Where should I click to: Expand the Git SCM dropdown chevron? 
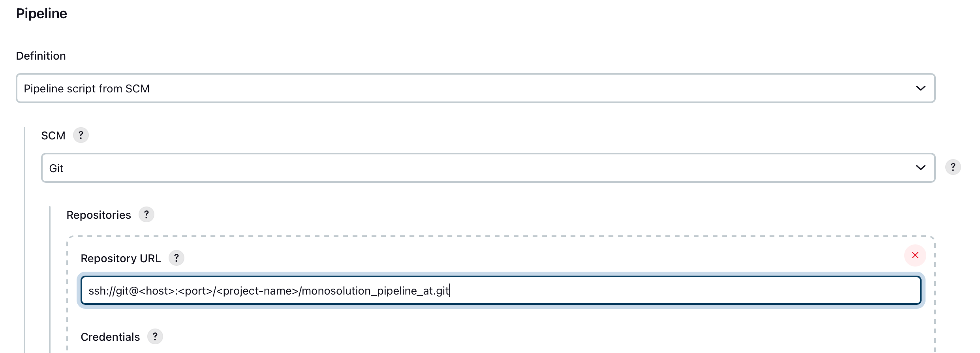point(920,168)
